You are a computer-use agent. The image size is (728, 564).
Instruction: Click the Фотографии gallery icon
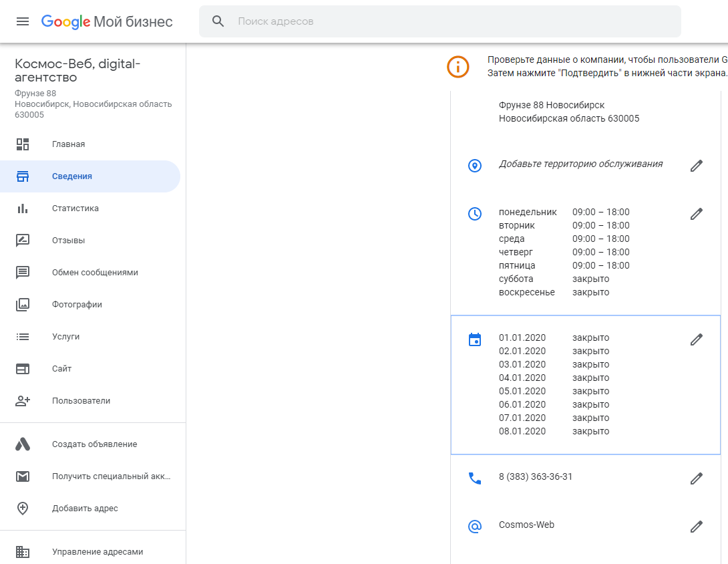click(x=22, y=304)
